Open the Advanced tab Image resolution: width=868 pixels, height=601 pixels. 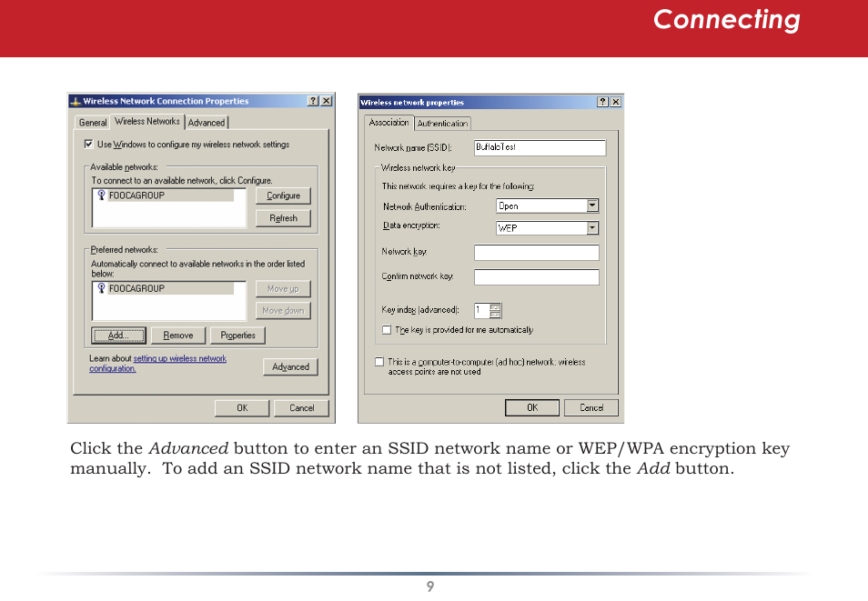(x=207, y=123)
